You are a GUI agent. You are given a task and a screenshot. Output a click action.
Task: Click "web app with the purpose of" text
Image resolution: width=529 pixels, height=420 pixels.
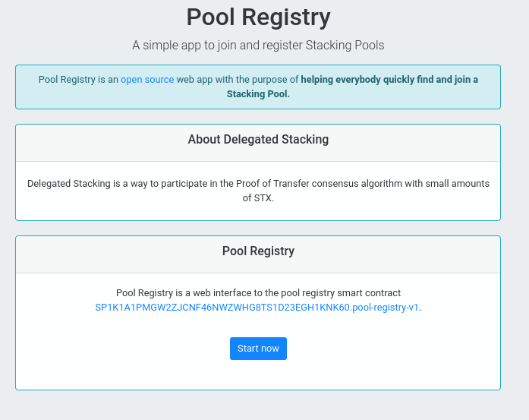click(237, 80)
